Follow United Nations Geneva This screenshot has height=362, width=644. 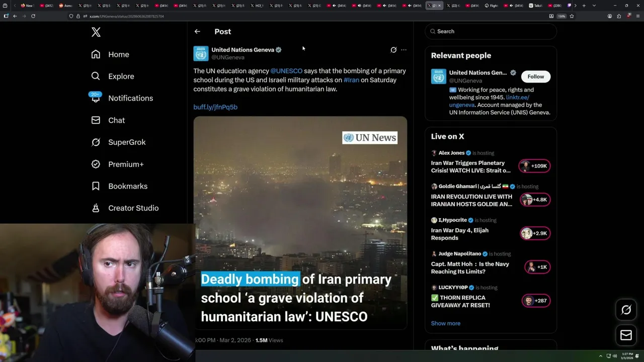pos(536,76)
